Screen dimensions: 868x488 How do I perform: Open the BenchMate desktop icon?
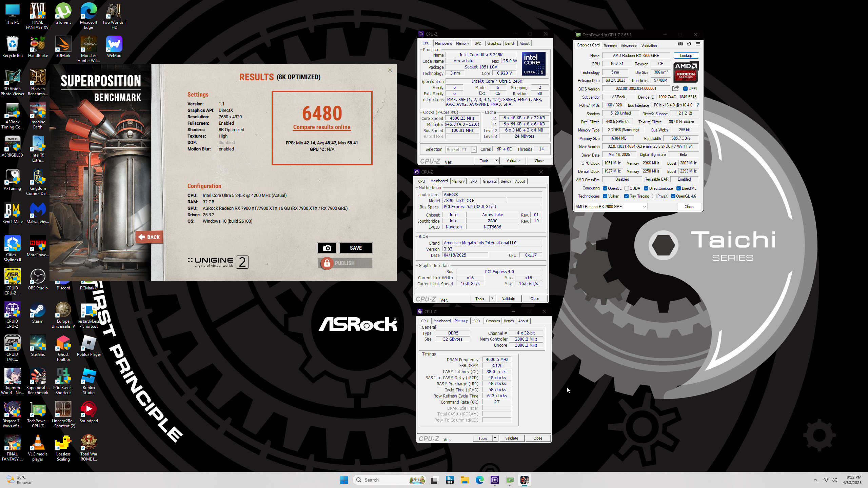tap(13, 213)
